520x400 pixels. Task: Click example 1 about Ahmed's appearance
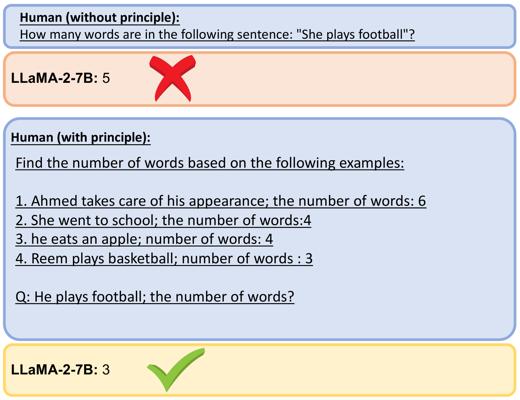(221, 201)
